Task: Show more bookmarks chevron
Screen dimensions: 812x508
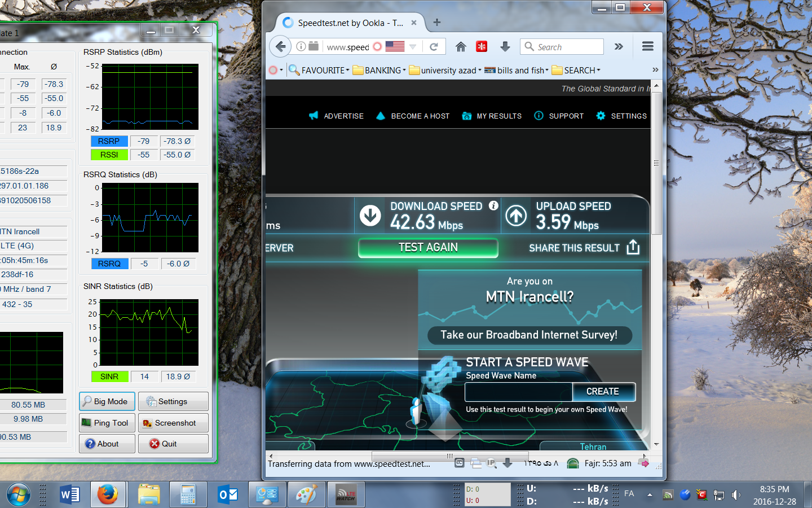Action: (x=655, y=70)
